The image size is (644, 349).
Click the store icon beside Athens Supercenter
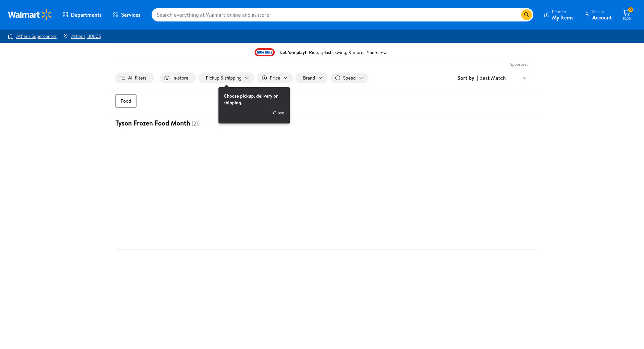(11, 36)
